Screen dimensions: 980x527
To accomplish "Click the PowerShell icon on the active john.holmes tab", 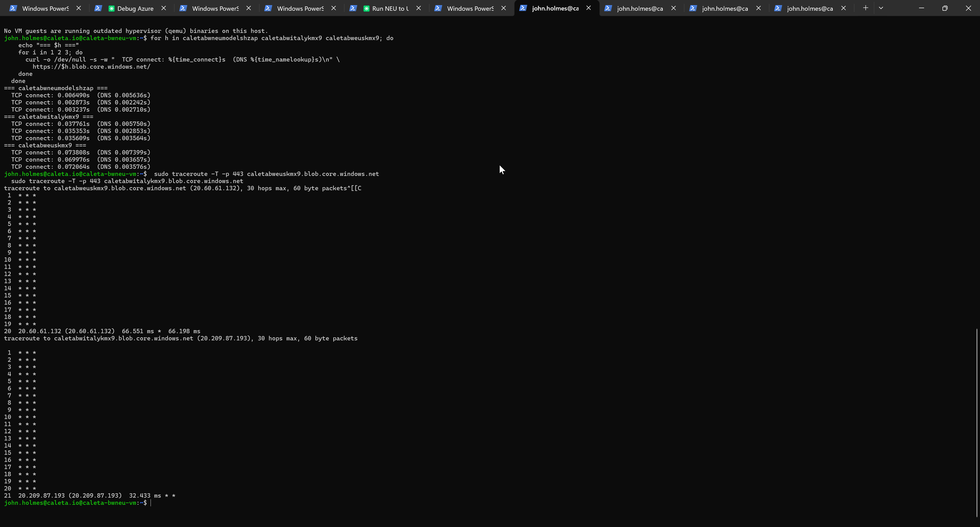I will [523, 8].
